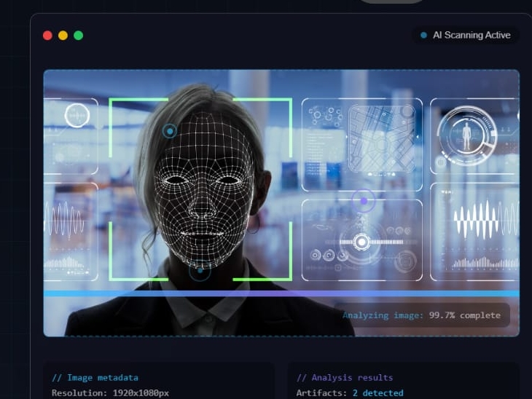
Task: Click the red window control dot
Action: pos(47,35)
